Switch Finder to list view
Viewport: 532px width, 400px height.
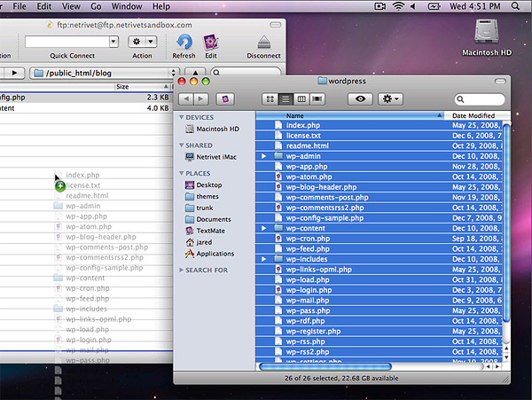pos(286,98)
